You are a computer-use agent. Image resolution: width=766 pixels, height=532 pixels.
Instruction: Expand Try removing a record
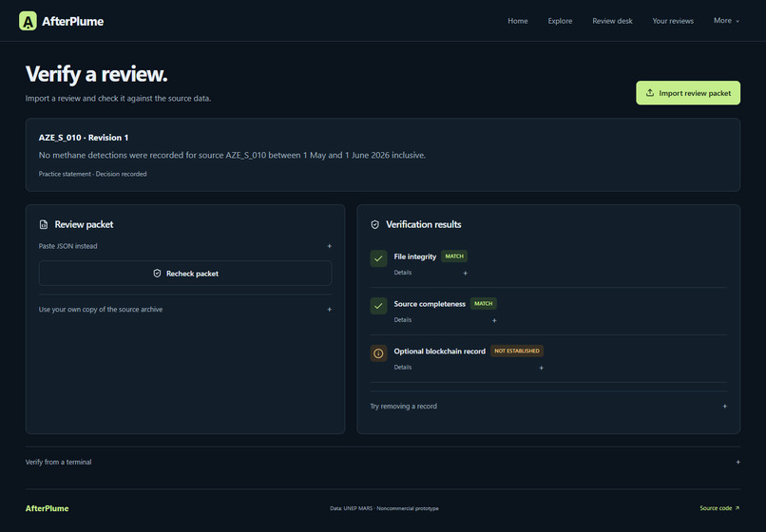548,406
